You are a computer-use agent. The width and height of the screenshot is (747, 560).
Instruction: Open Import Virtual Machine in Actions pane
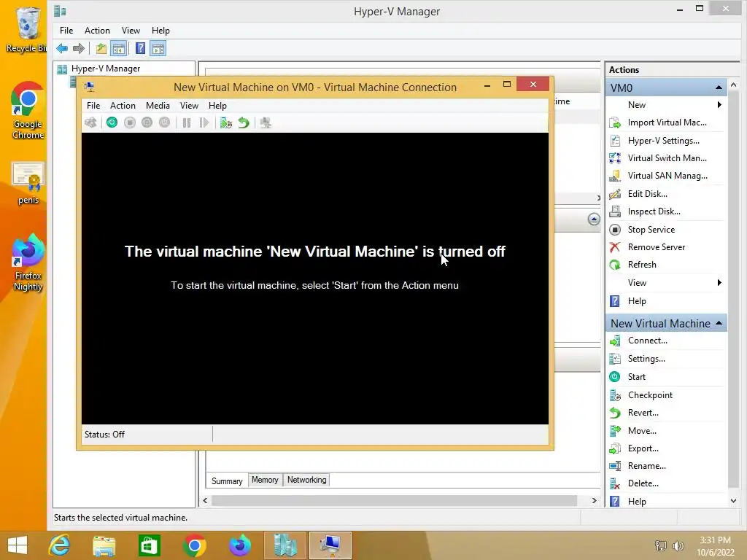tap(666, 122)
